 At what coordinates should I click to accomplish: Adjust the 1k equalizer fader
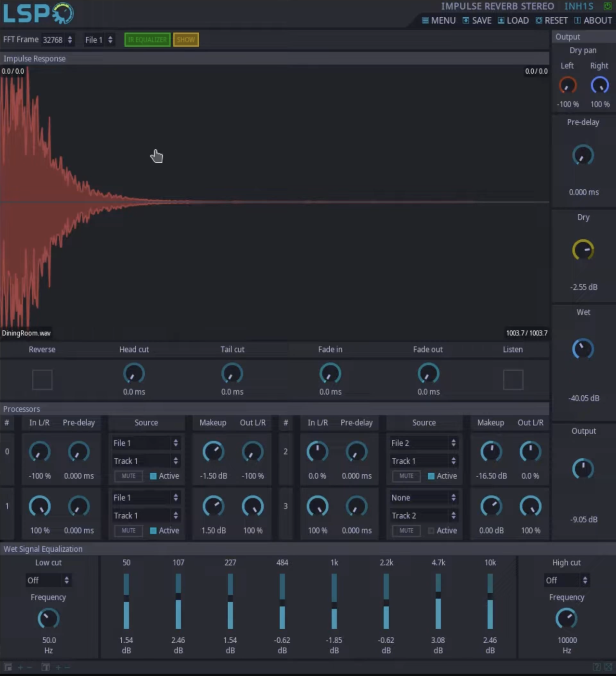click(334, 601)
